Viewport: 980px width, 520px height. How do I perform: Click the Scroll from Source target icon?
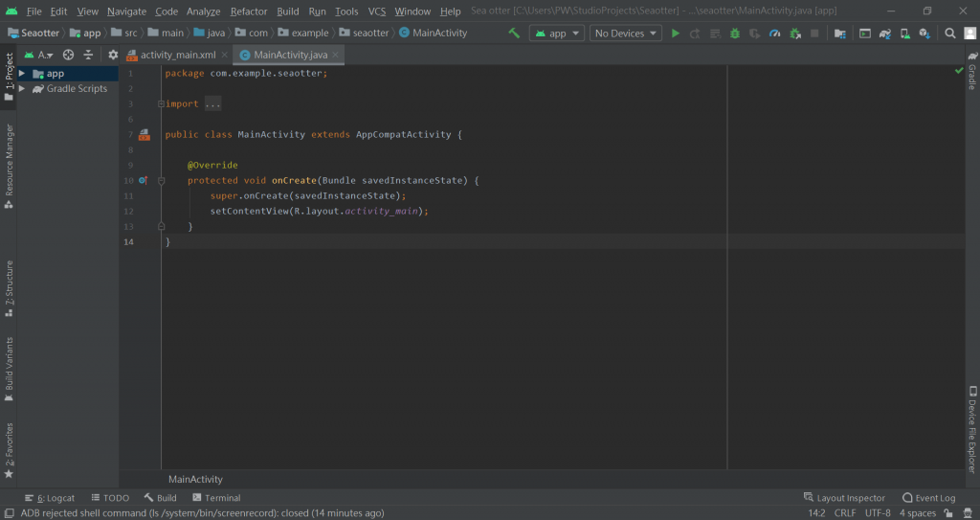68,56
